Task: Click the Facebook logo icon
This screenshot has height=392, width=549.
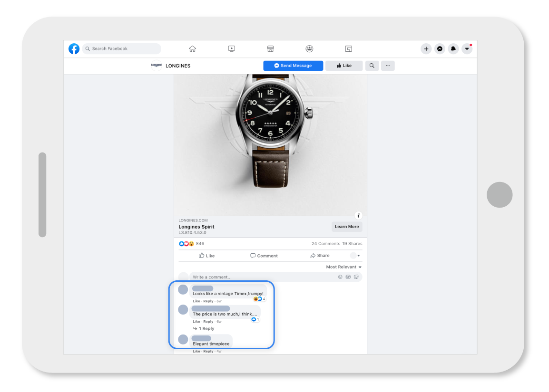Action: pos(74,48)
